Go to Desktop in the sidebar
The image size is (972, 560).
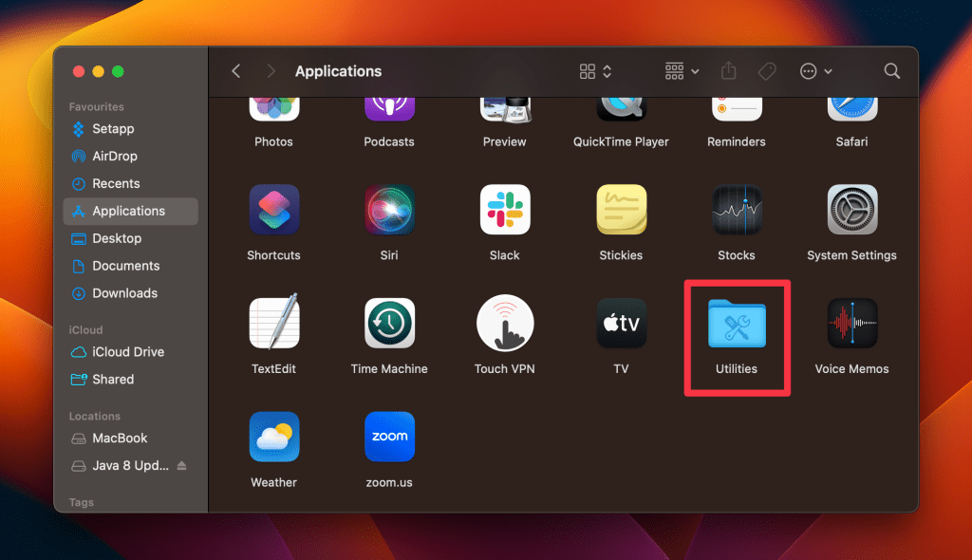tap(131, 238)
